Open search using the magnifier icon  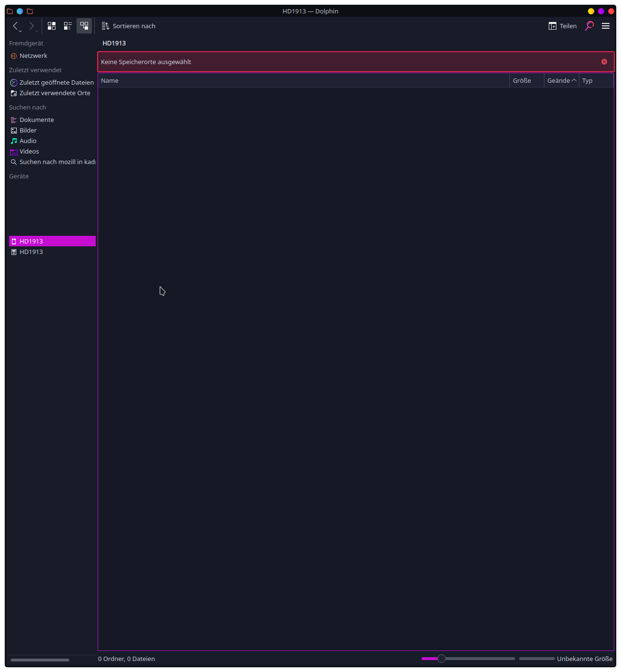[589, 26]
